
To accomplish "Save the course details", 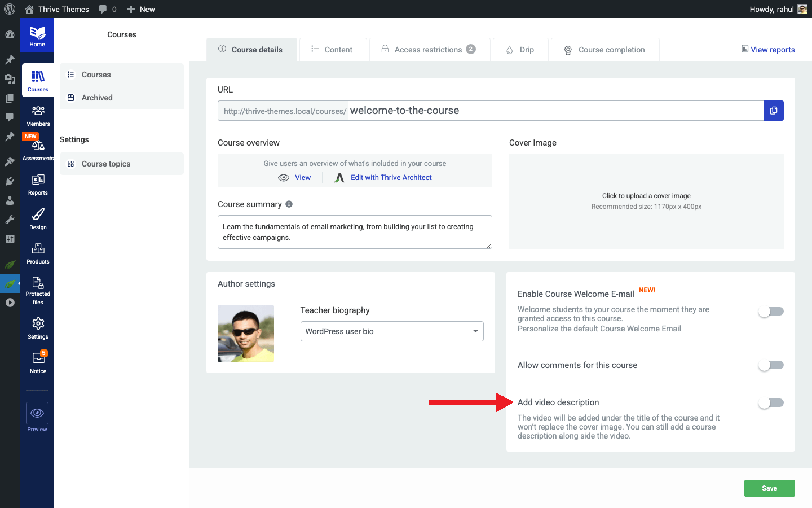I will [769, 488].
